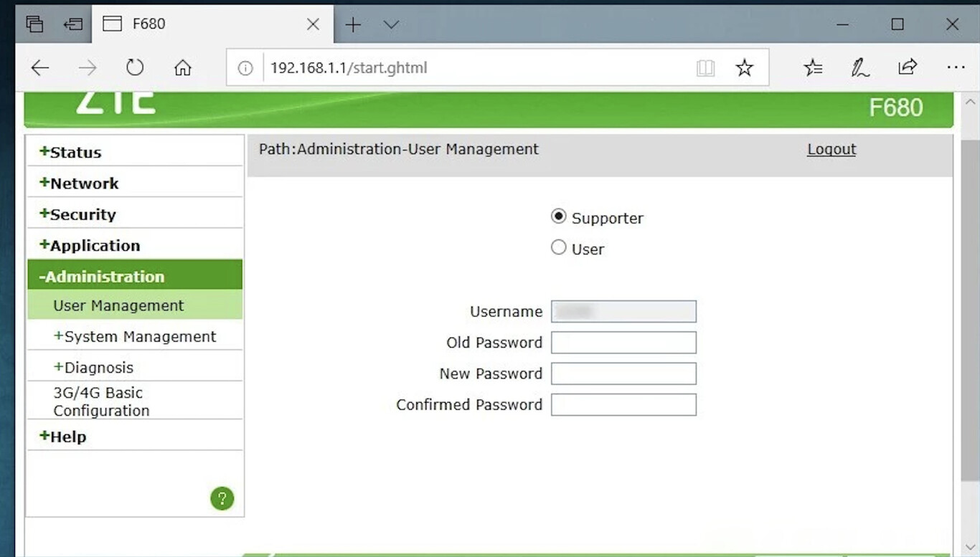Viewport: 980px width, 557px height.
Task: Click the New Password input field
Action: 623,373
